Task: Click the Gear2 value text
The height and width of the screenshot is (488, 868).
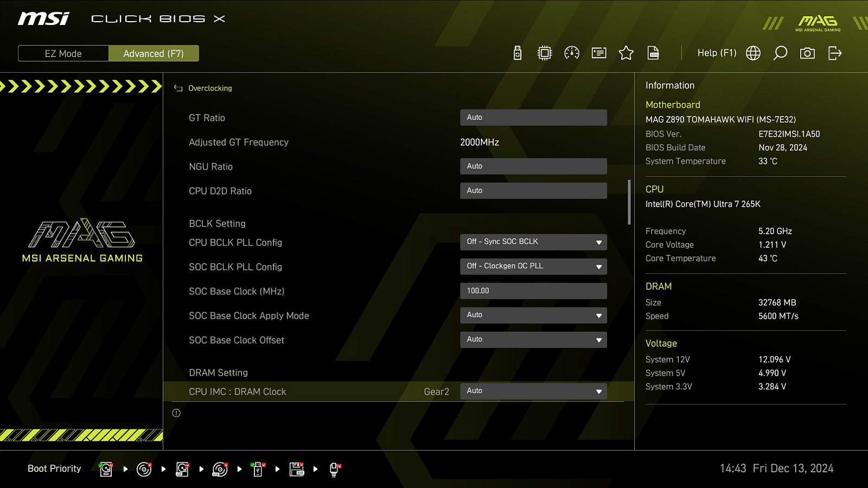Action: [x=437, y=391]
